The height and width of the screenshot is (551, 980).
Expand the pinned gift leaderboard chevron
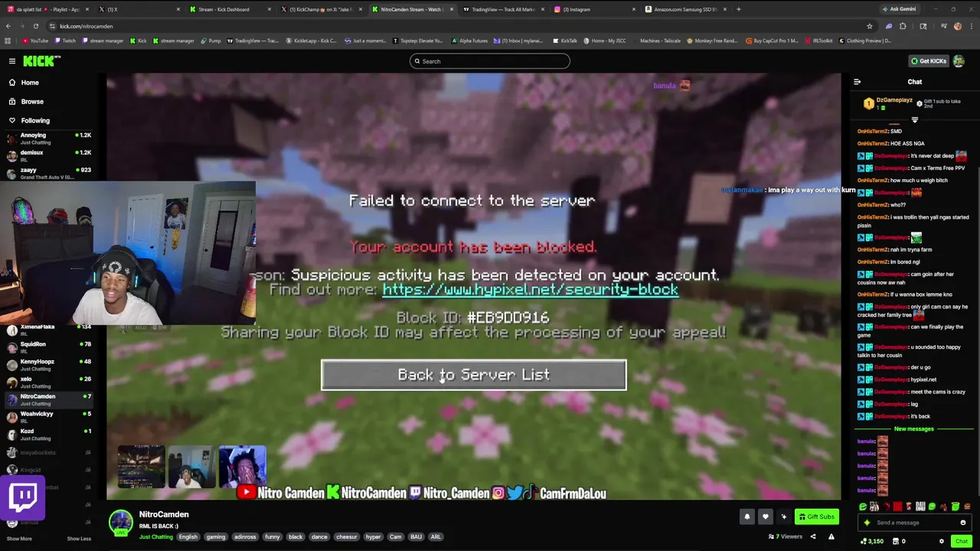point(915,120)
